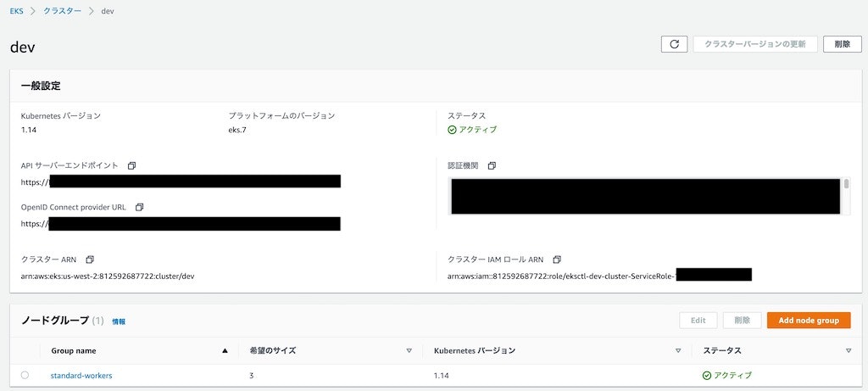Click the 認証機関 box scrollbar
868x391 pixels.
point(847,184)
